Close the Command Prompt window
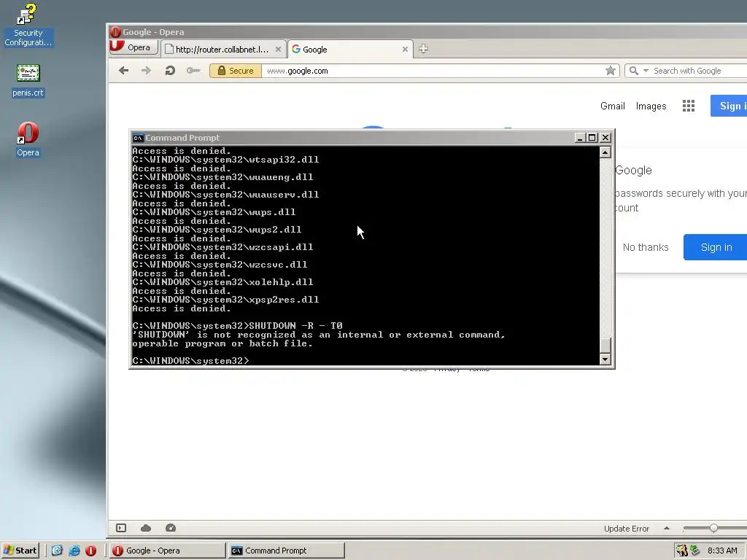Viewport: 747px width, 560px height. (x=605, y=138)
